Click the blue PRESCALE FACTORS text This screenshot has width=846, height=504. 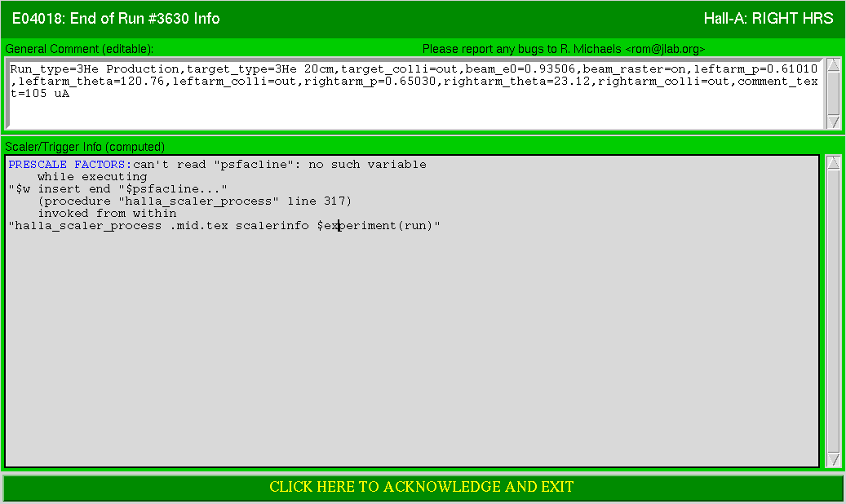(70, 165)
